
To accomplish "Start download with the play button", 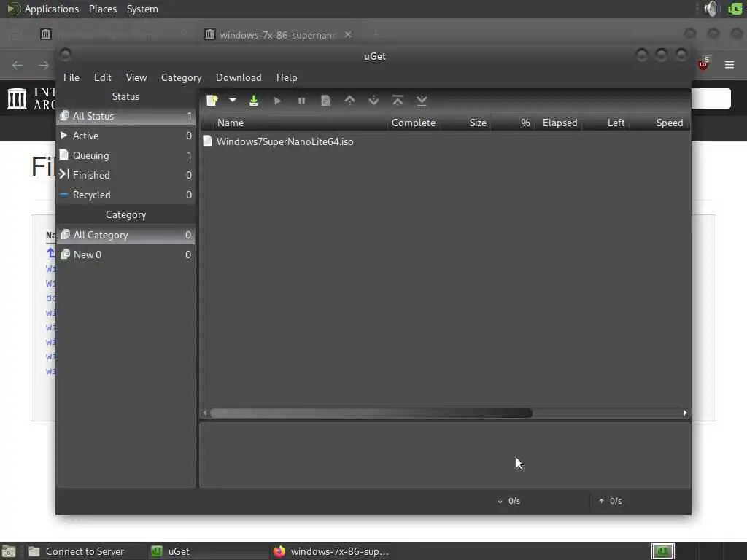I will (x=277, y=101).
